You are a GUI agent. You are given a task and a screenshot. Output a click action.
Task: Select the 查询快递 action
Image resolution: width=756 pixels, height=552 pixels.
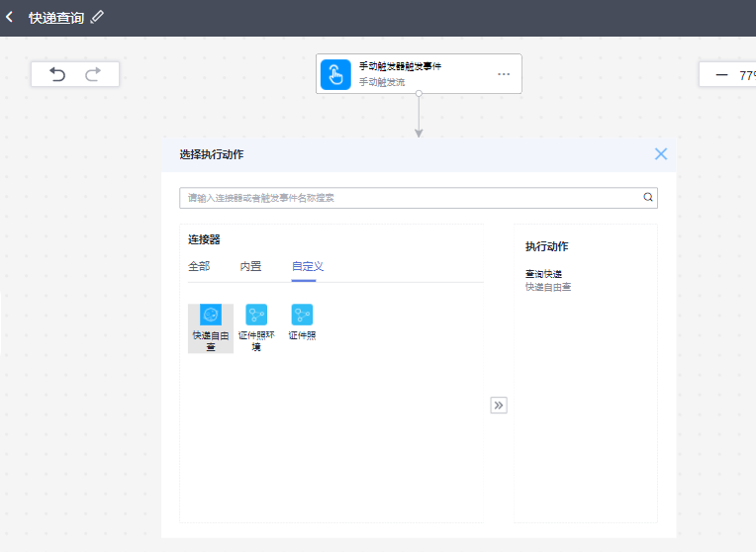tap(548, 280)
